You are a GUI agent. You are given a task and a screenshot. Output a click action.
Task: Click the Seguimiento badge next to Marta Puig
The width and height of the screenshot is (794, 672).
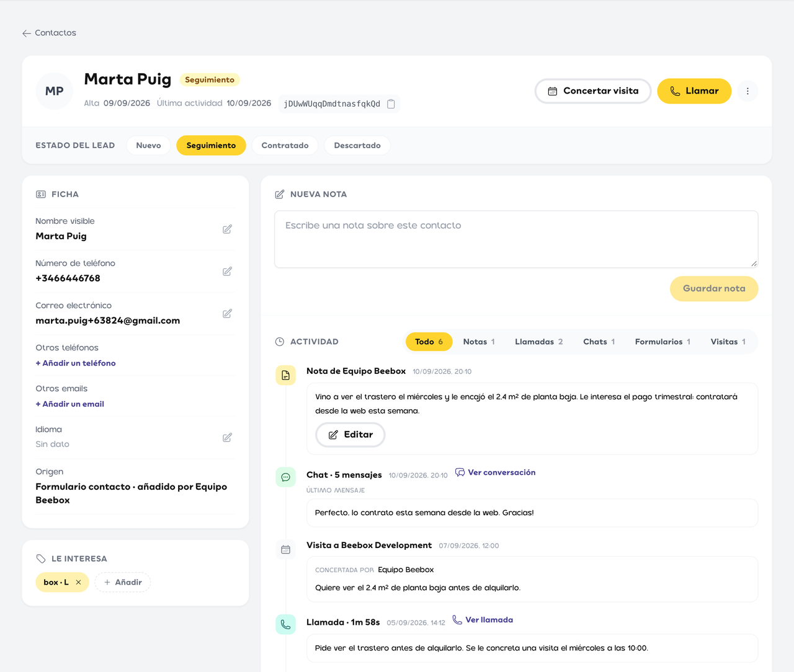tap(210, 80)
